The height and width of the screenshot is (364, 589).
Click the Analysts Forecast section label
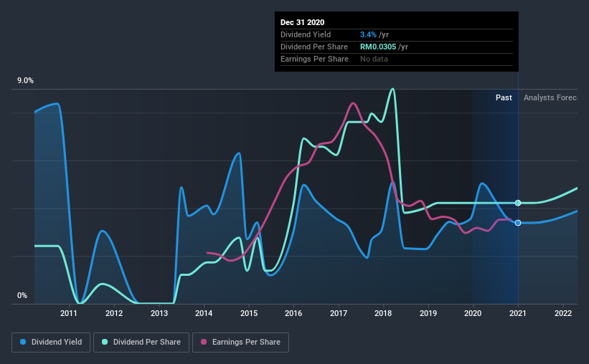[550, 97]
